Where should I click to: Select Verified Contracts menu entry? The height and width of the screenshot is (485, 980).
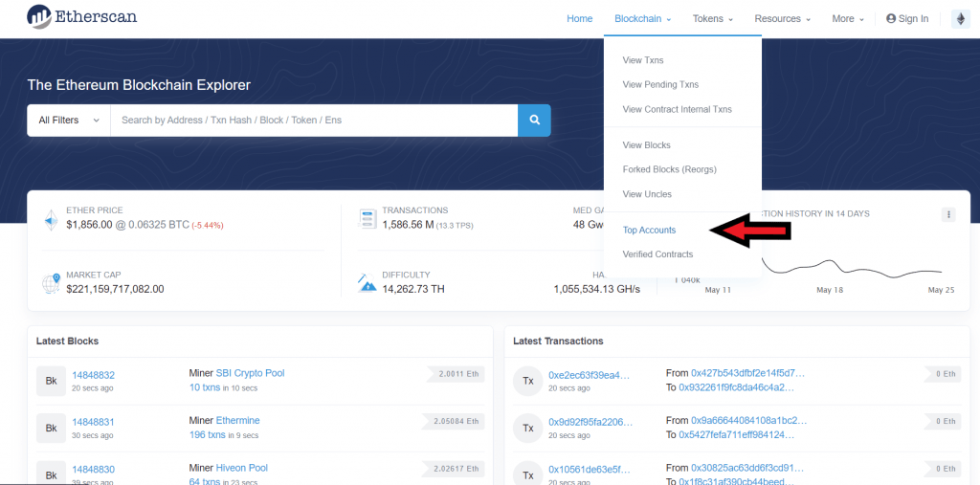point(657,254)
